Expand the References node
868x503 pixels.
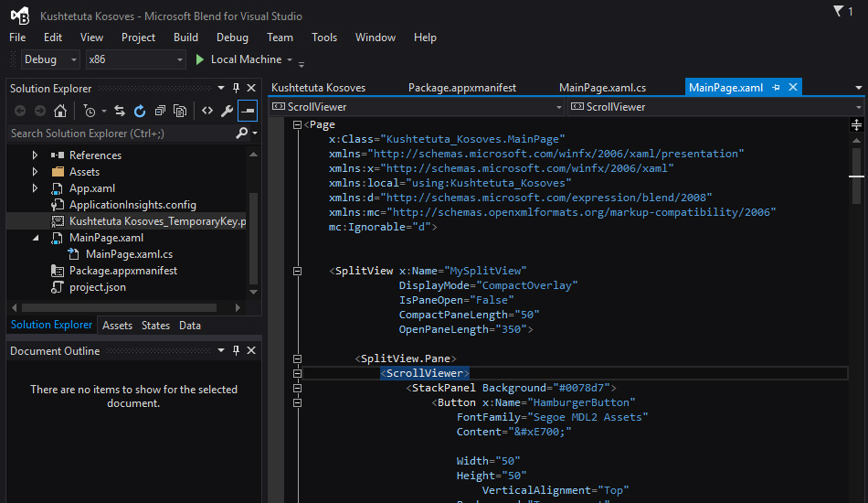click(35, 155)
